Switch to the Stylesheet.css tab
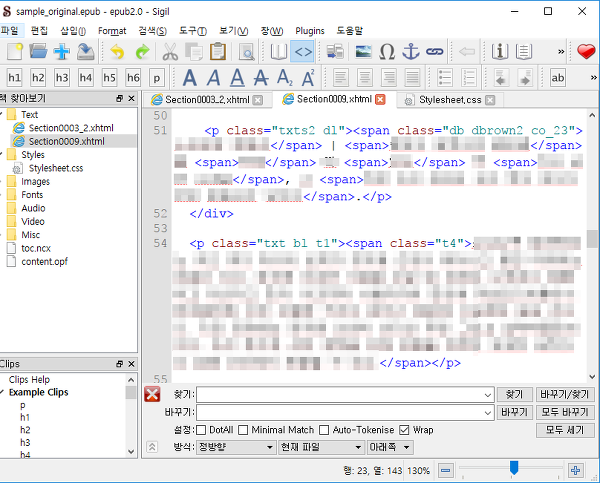600x483 pixels. (450, 100)
